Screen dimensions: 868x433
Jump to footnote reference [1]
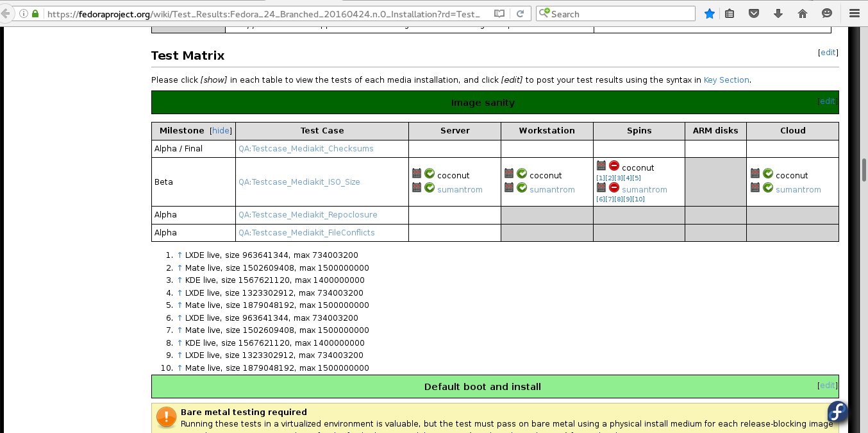pyautogui.click(x=601, y=178)
